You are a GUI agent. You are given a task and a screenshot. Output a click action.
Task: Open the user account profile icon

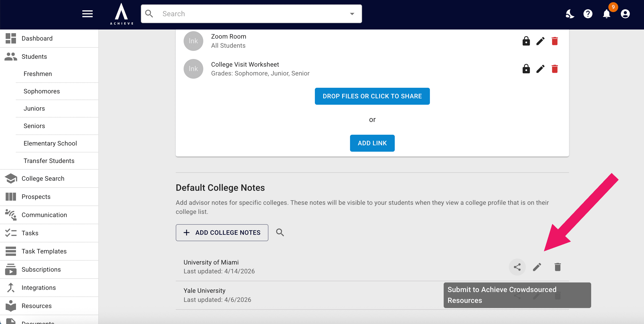625,14
